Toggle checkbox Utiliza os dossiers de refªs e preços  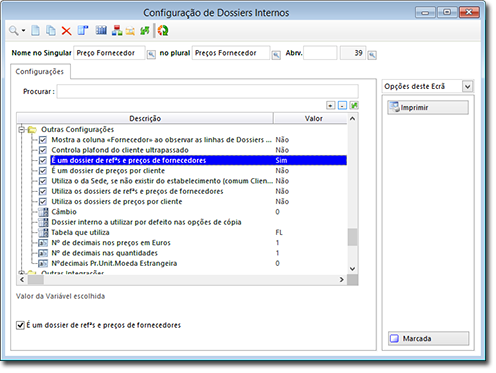[43, 191]
